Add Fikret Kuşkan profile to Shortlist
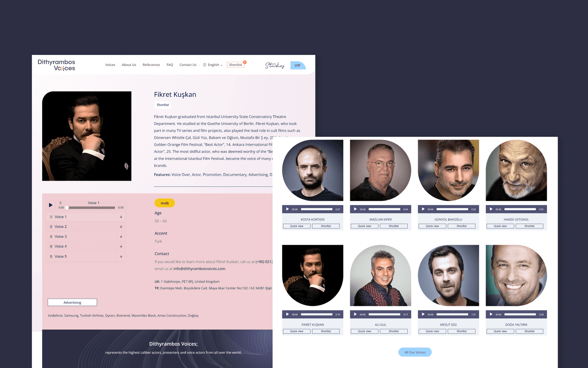This screenshot has height=368, width=588. click(x=163, y=105)
